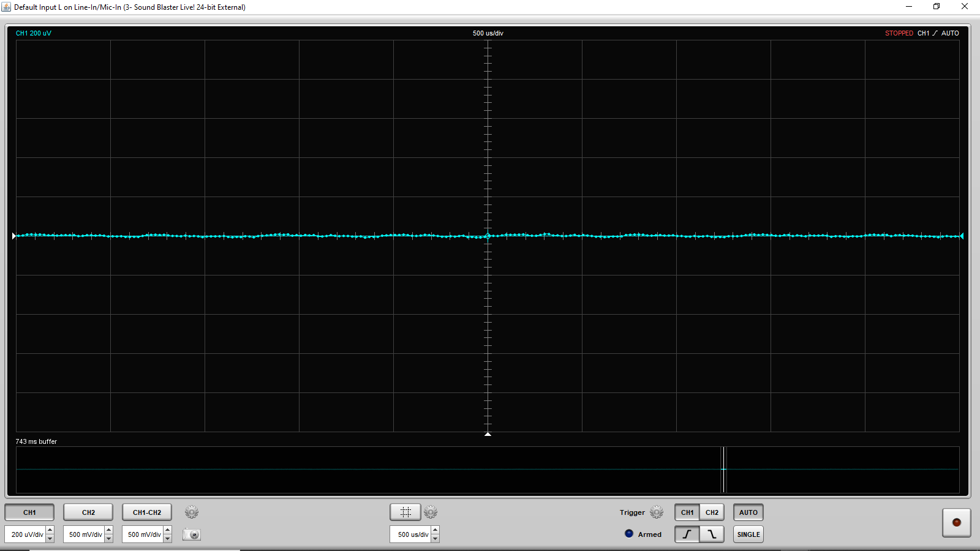Screen dimensions: 980x551
Task: Set trigger source to CH2
Action: (712, 512)
